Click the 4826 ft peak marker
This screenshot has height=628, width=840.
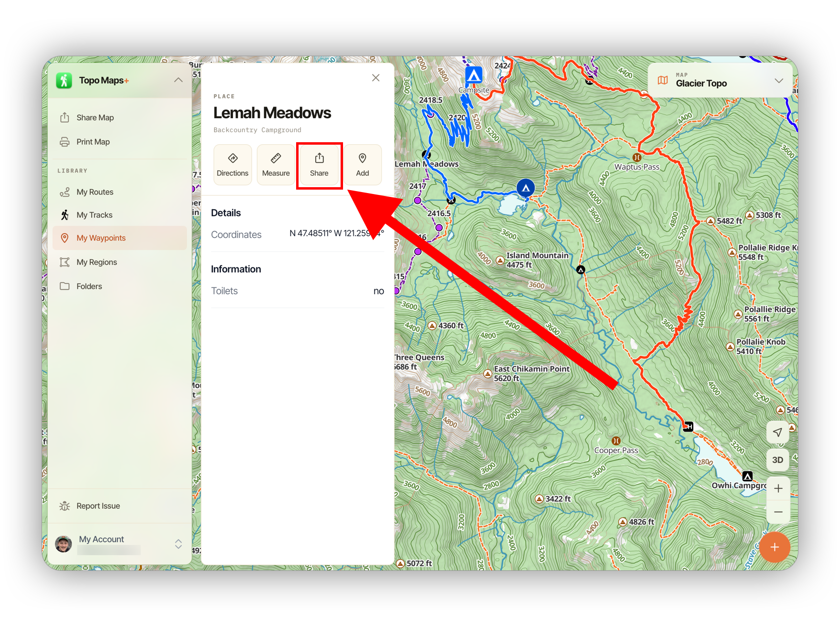click(x=623, y=522)
